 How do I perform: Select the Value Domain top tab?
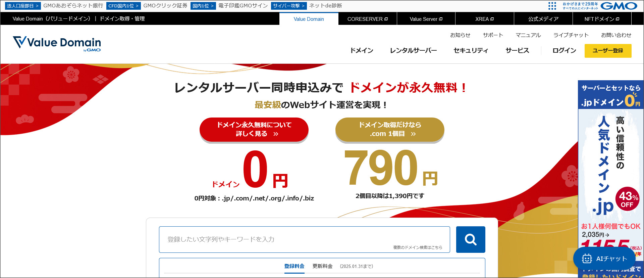[x=309, y=19]
